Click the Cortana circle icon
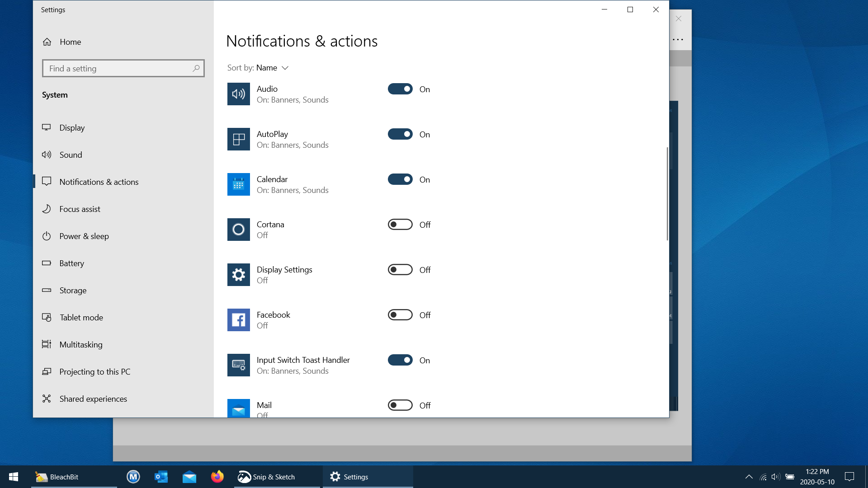The image size is (868, 488). point(238,230)
